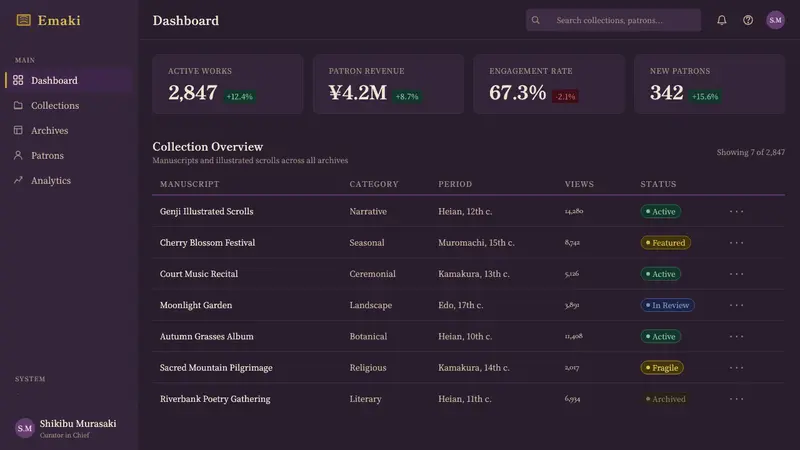Open notifications via the bell icon
Viewport: 800px width, 450px height.
(x=721, y=20)
